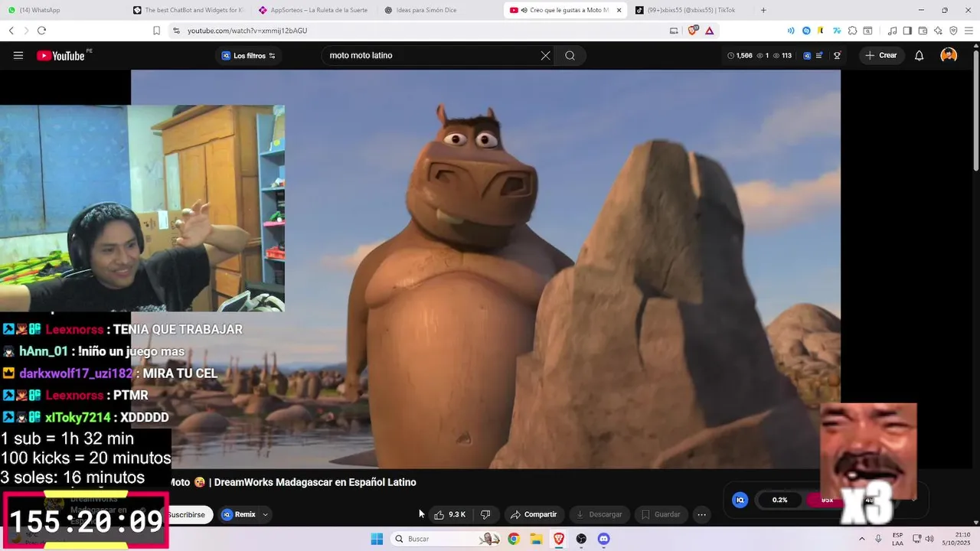Open OBS Studio from the taskbar
This screenshot has height=551, width=980.
point(581,539)
